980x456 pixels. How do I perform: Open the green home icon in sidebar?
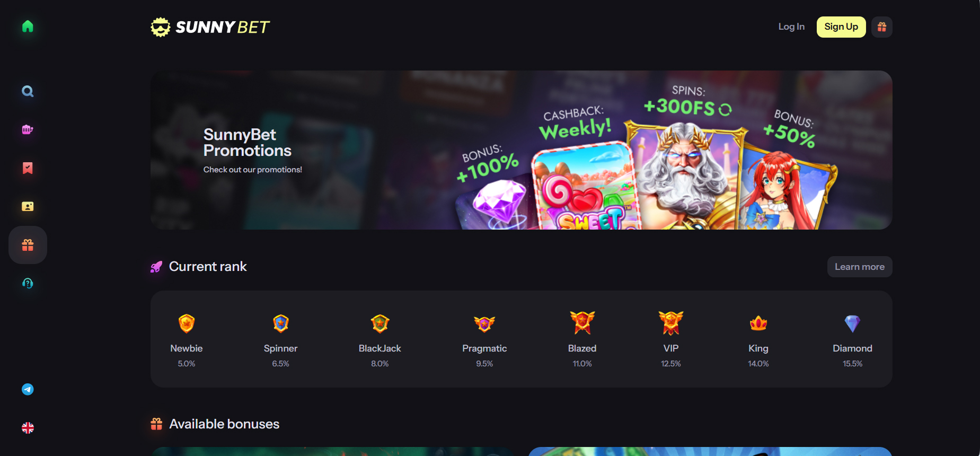coord(28,27)
